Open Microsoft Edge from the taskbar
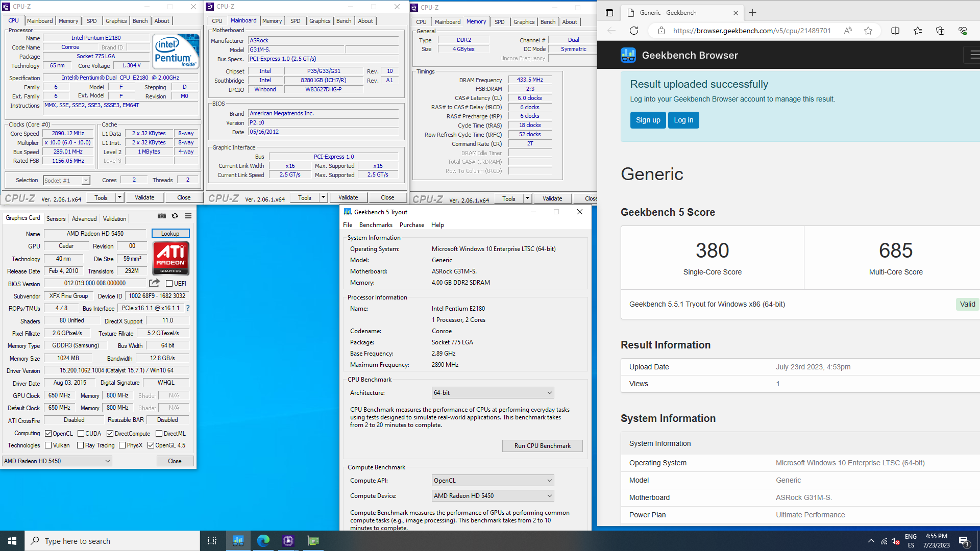 [x=263, y=541]
